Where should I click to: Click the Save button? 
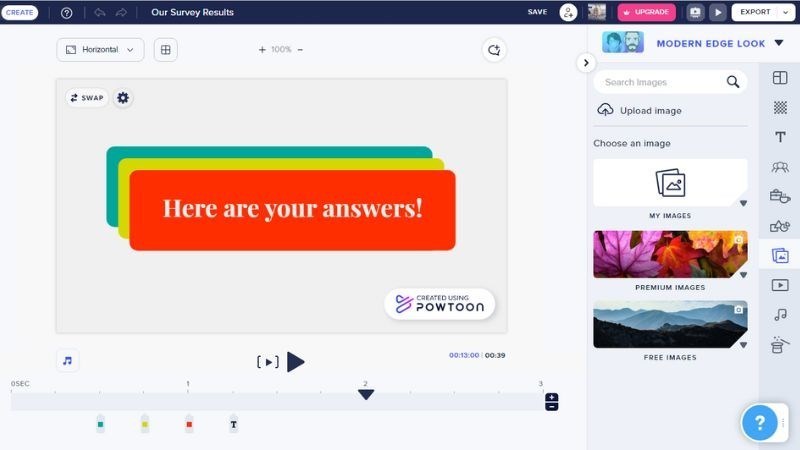click(537, 12)
